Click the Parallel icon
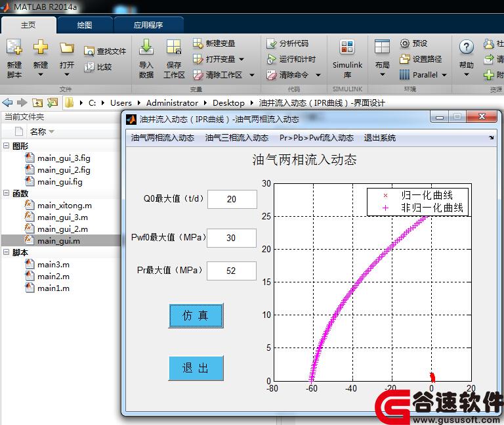 (x=404, y=75)
